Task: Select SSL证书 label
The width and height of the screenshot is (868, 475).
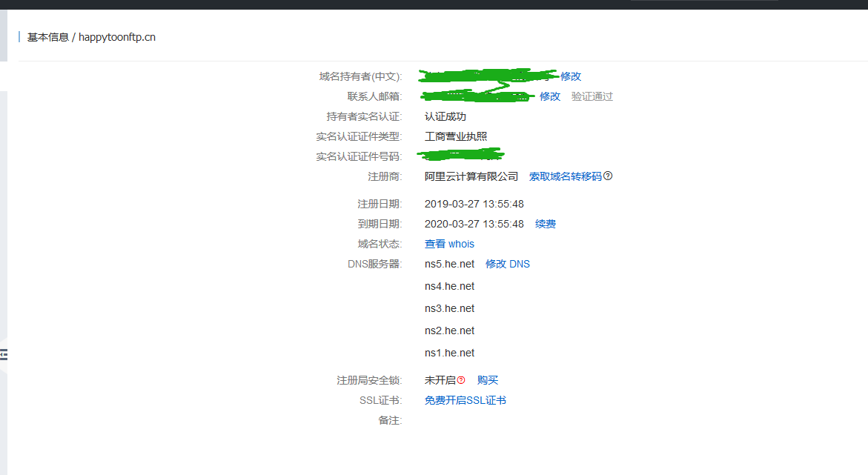Action: 381,399
